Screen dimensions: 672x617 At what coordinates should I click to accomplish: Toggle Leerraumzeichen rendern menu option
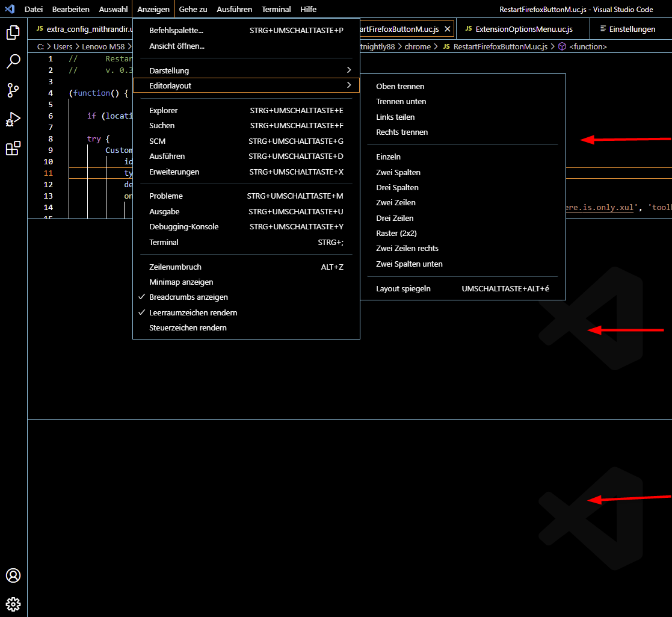247,312
